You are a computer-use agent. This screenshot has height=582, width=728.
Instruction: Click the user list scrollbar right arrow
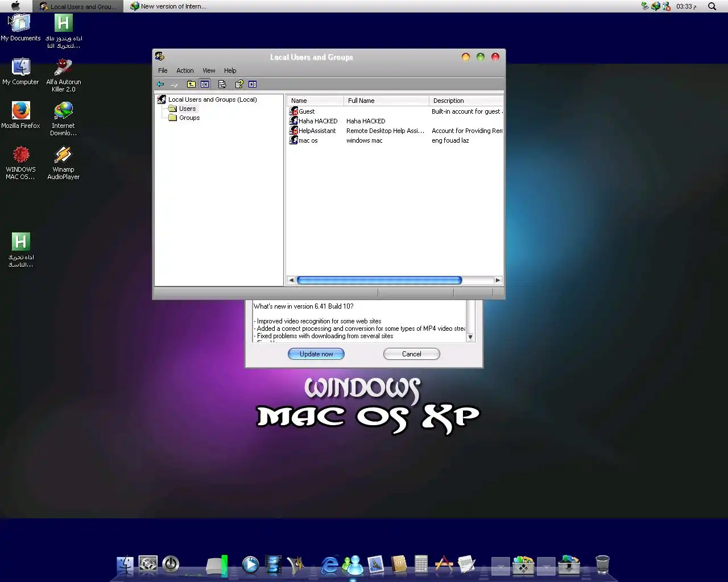(x=498, y=280)
